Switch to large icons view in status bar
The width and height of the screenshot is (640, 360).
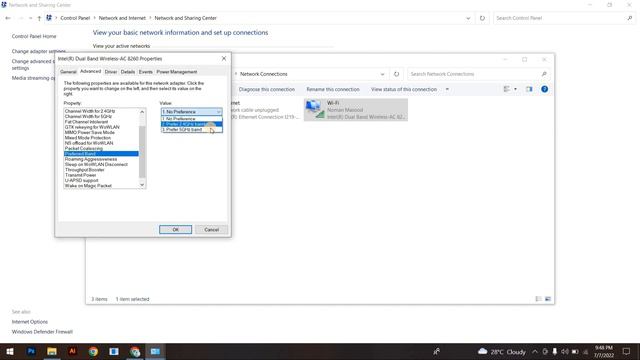click(x=548, y=299)
